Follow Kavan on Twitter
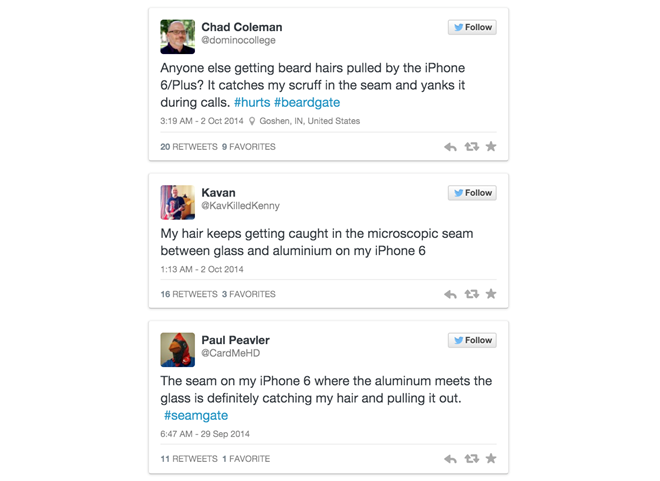This screenshot has width=660, height=481. coord(472,193)
